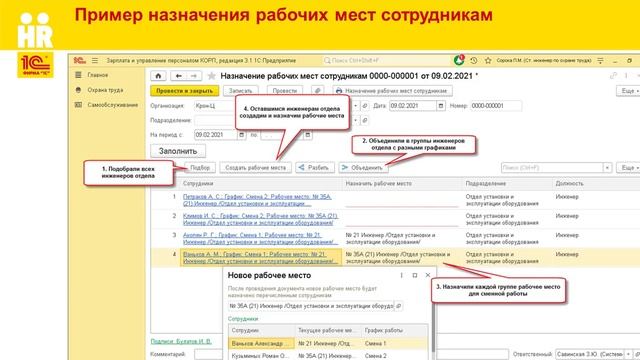Screen dimensions: 640x360
Task: Click the Сотрудники column header
Action: 261,184
